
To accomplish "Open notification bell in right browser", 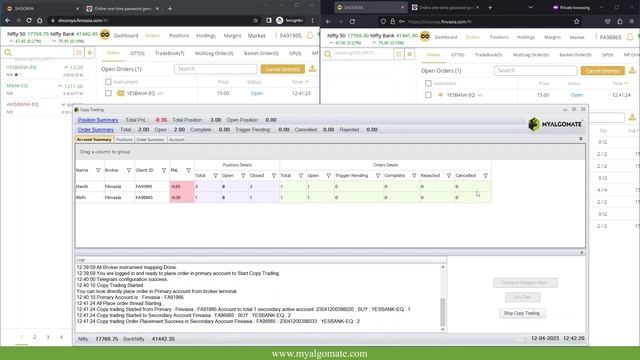I will [630, 37].
